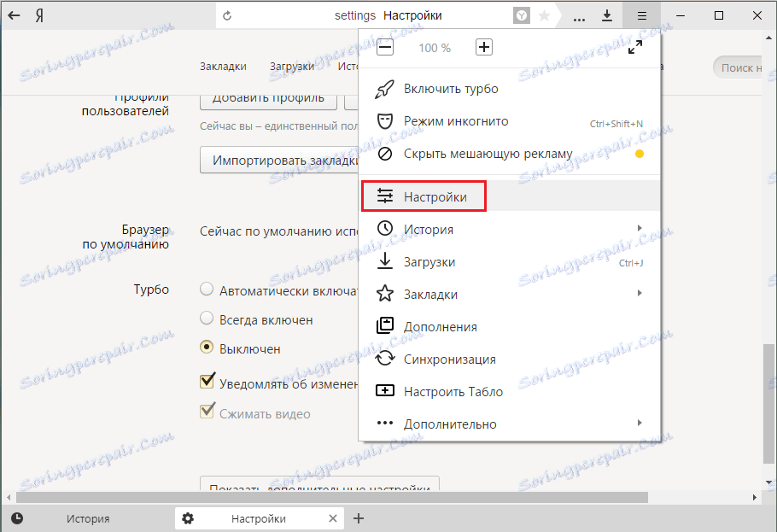The image size is (777, 532).
Task: Open downloads with the arrow toolbar icon
Action: [x=606, y=15]
